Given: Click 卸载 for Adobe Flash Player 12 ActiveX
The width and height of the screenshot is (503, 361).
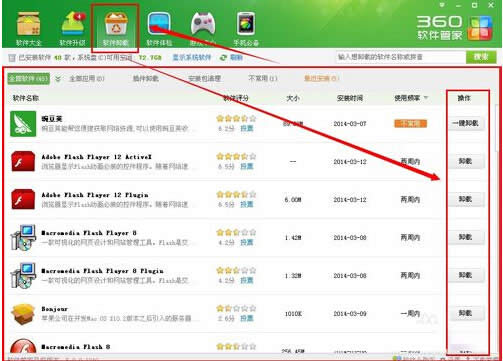Looking at the screenshot, I should pyautogui.click(x=465, y=161).
